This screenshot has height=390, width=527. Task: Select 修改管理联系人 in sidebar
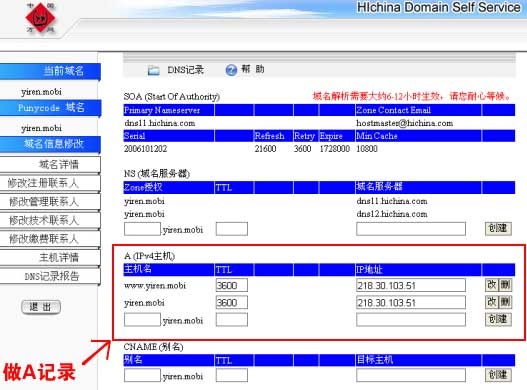50,202
